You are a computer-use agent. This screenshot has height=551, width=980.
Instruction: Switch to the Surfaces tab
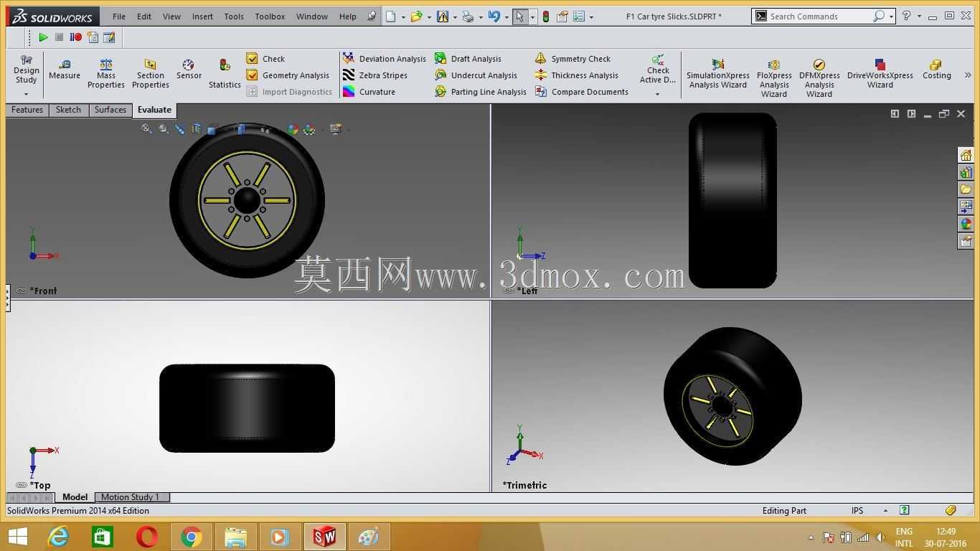pyautogui.click(x=110, y=110)
